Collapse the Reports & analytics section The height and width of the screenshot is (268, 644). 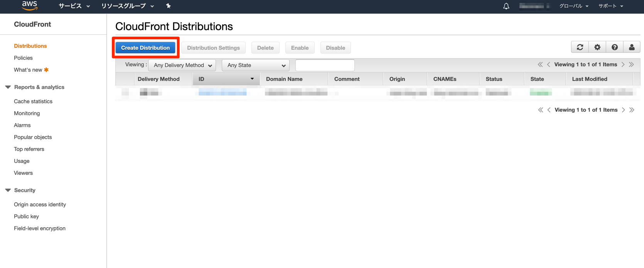coord(8,87)
